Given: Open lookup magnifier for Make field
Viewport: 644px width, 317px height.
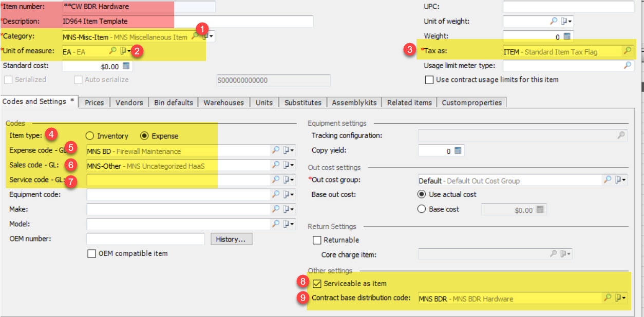Looking at the screenshot, I should [x=276, y=209].
